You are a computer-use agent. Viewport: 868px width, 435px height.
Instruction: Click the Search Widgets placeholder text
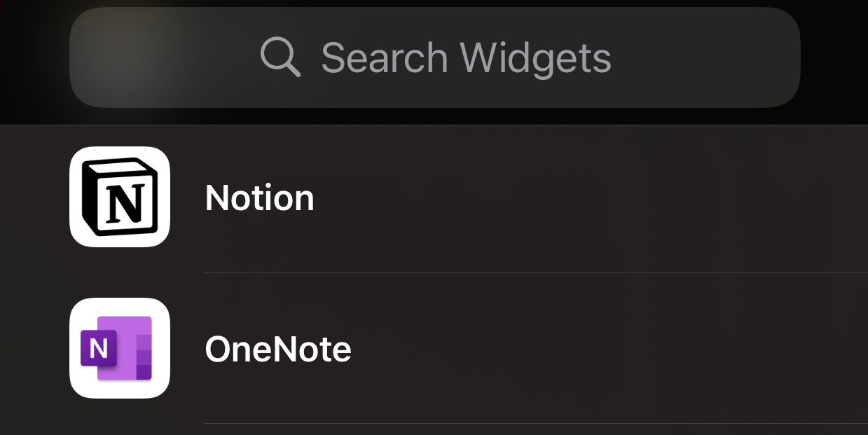coord(466,57)
